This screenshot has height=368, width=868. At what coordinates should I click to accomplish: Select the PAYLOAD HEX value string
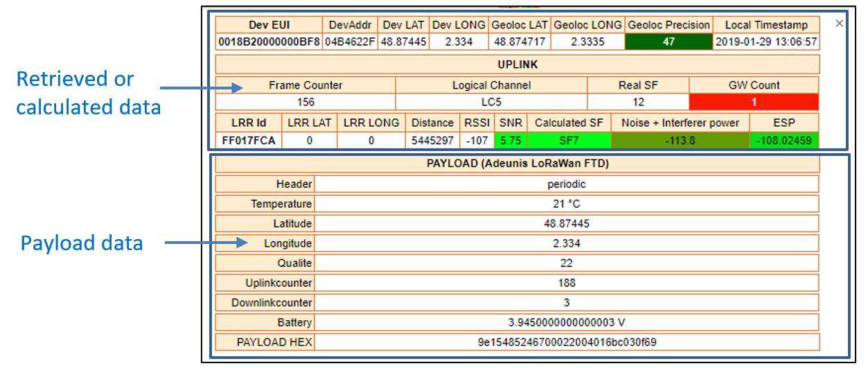click(x=566, y=342)
